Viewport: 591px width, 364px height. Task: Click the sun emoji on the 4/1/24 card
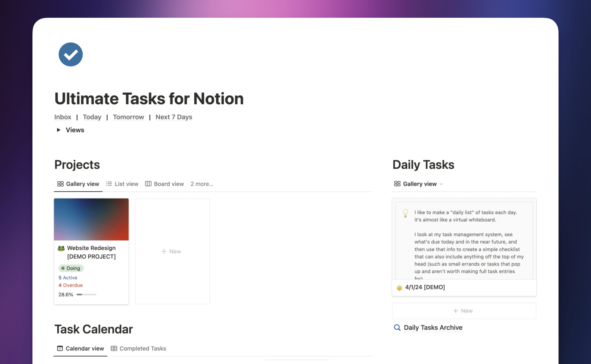[x=399, y=287]
